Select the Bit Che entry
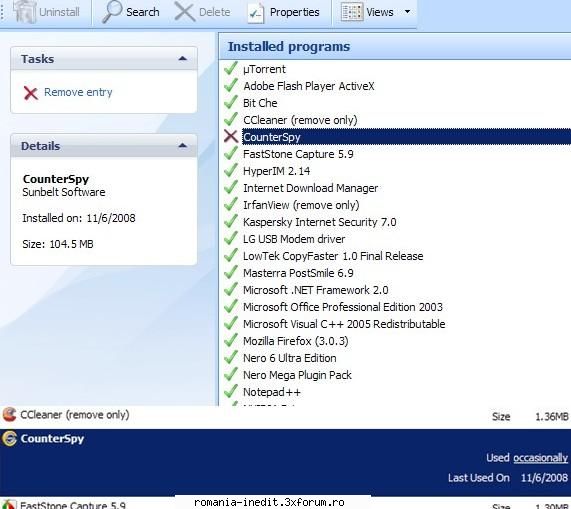571x509 pixels. click(260, 103)
